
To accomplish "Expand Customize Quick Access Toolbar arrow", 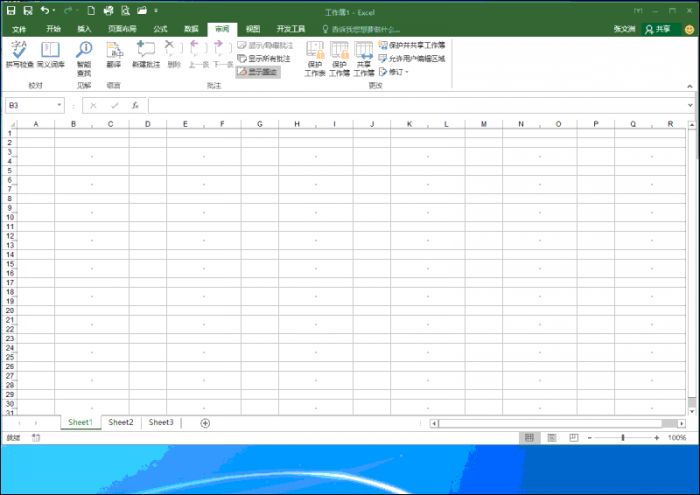I will pyautogui.click(x=156, y=10).
